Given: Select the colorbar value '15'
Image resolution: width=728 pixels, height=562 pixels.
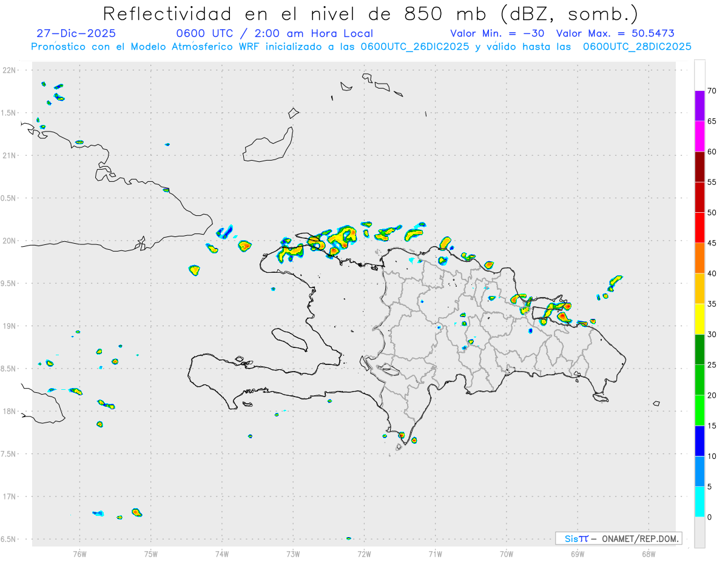Looking at the screenshot, I should pos(712,426).
